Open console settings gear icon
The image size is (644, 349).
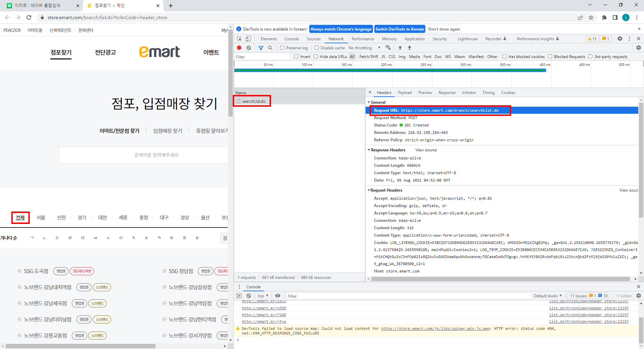point(638,296)
